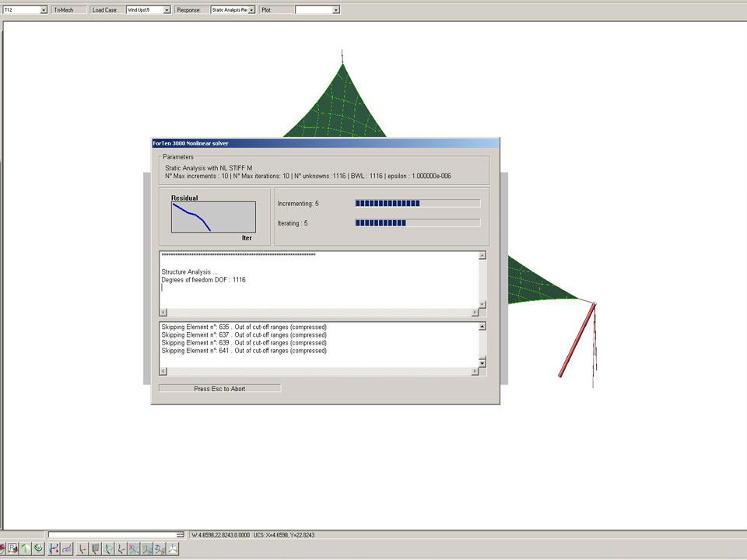Click the green spiral icon in bottom toolbar
Image resolution: width=747 pixels, height=560 pixels.
[x=38, y=549]
